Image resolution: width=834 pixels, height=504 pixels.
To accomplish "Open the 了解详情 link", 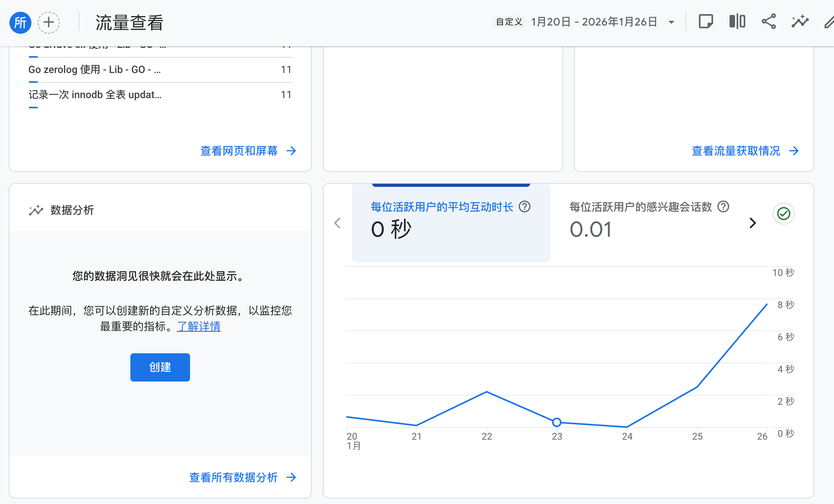I will 199,326.
